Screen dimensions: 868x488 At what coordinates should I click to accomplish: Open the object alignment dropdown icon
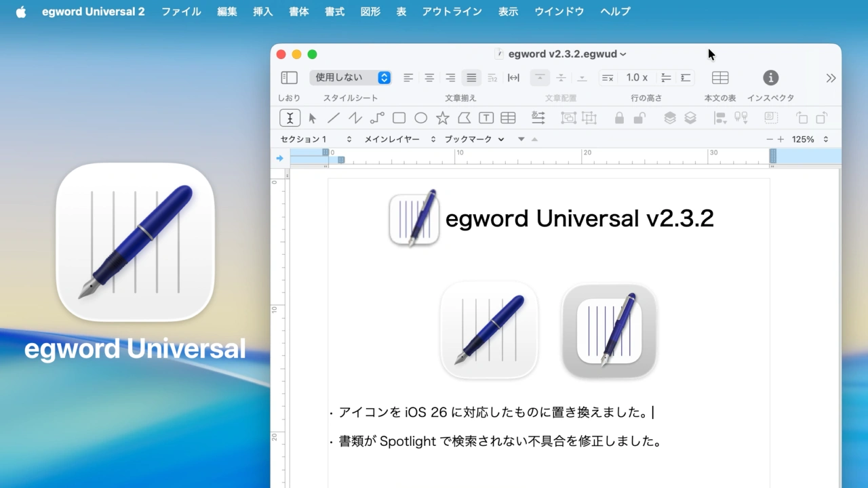coord(720,118)
